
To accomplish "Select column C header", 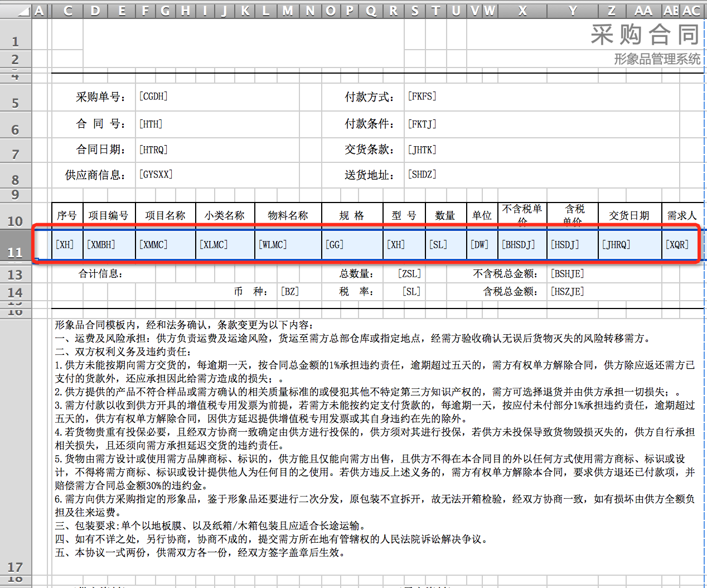I will point(67,11).
